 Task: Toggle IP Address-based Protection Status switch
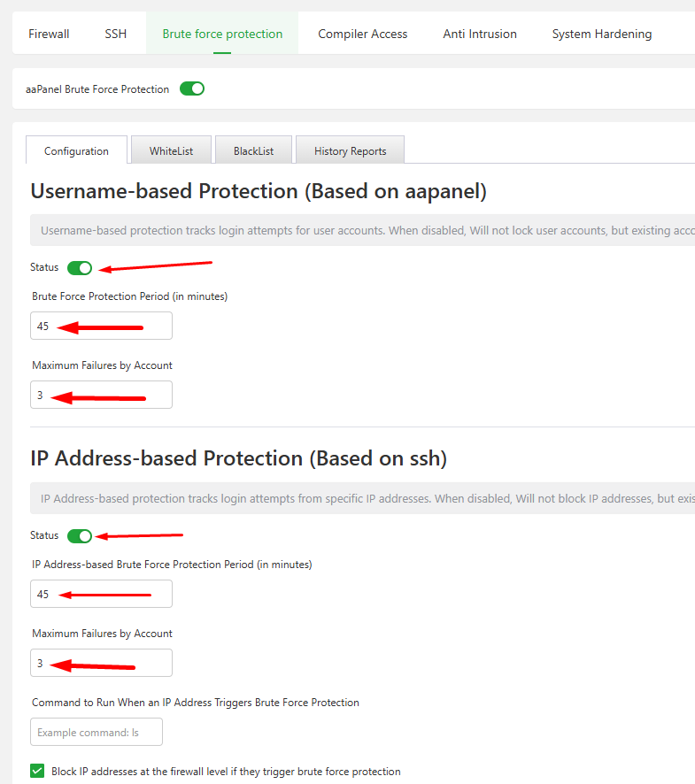[80, 536]
